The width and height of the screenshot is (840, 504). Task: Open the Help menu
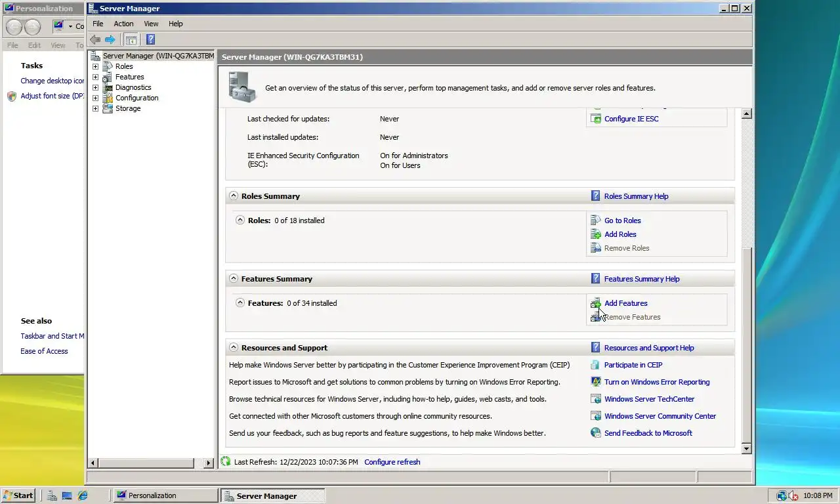(175, 24)
